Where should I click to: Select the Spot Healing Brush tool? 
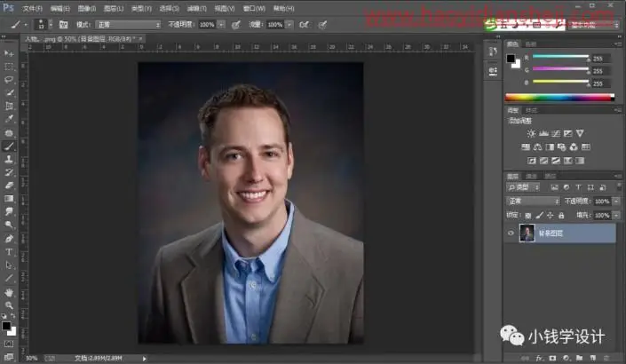pos(9,132)
